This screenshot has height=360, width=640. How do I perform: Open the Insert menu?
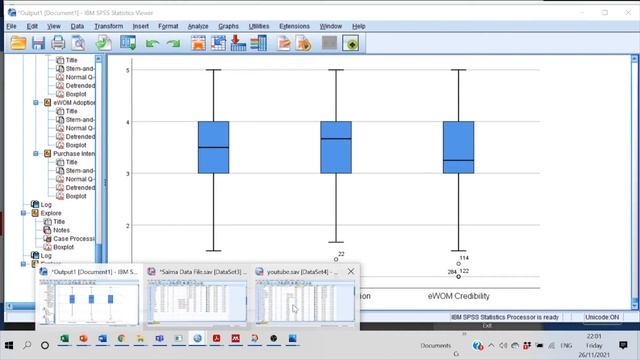140,26
